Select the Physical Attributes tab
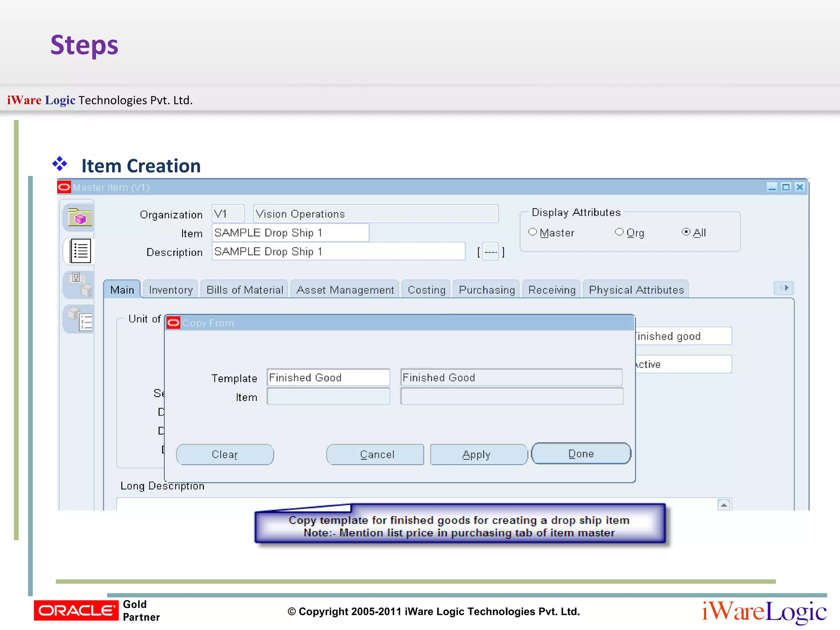The height and width of the screenshot is (630, 840). tap(636, 290)
